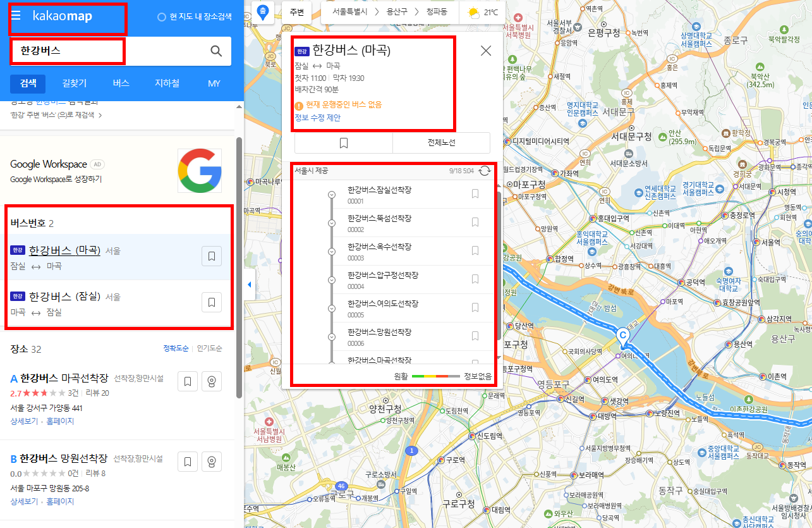Expand the 뚝섬선착장 stop node chevron

pos(332,223)
